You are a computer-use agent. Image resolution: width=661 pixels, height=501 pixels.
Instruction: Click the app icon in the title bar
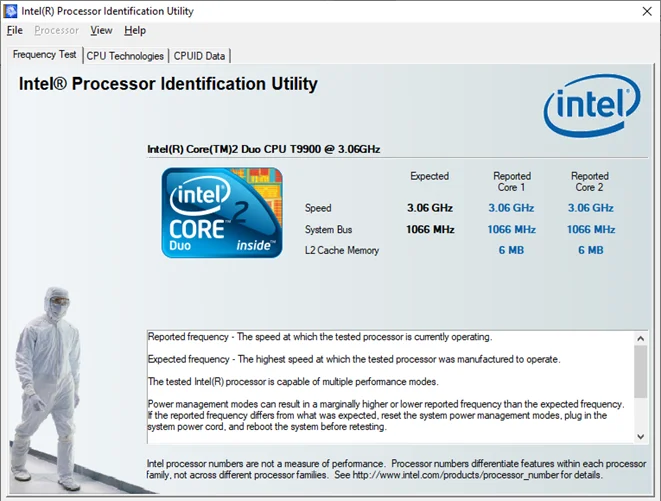10,11
